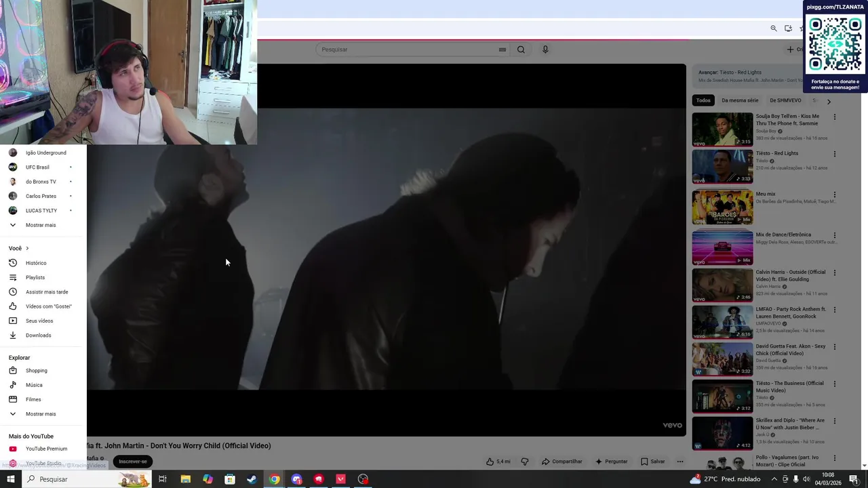Open the on-screen keyboard in search box
Viewport: 868px width, 488px height.
[x=502, y=49]
